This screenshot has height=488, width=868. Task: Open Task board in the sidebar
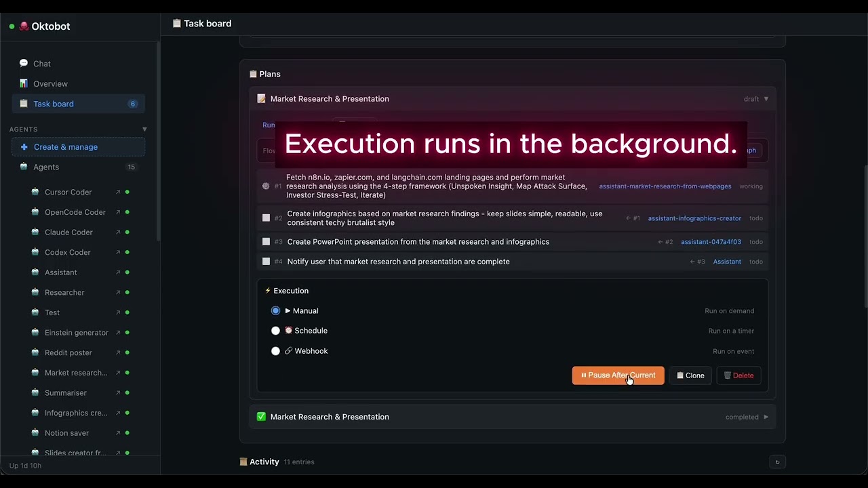point(78,104)
